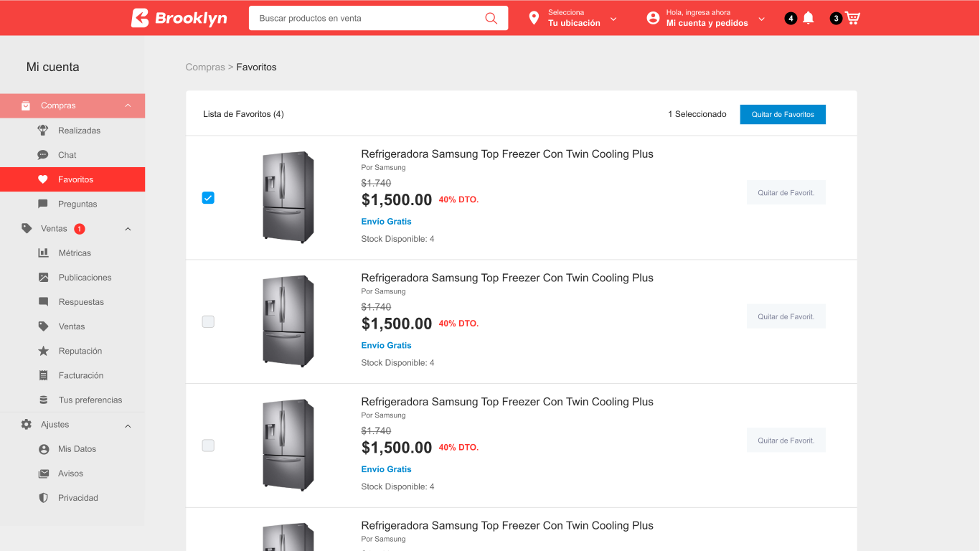
Task: Check the third refrigerator's checkbox
Action: [x=208, y=446]
